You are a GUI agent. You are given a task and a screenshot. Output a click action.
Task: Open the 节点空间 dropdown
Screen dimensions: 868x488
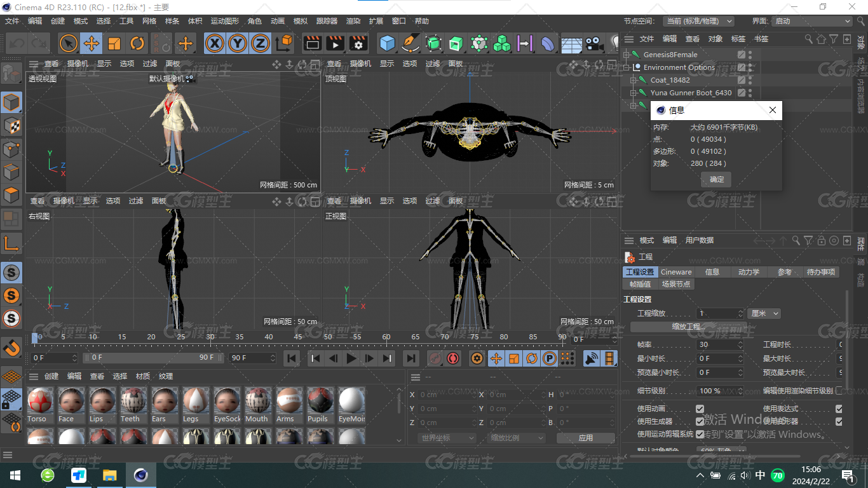(x=698, y=21)
